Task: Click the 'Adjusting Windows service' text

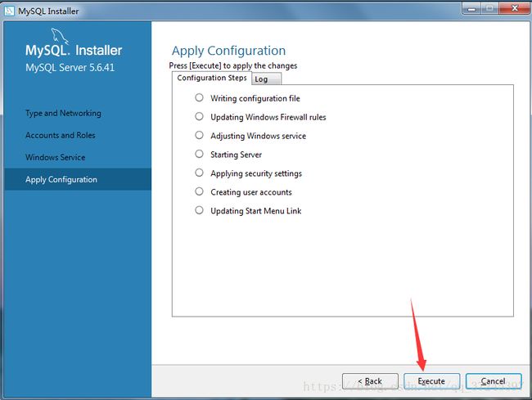Action: click(258, 136)
